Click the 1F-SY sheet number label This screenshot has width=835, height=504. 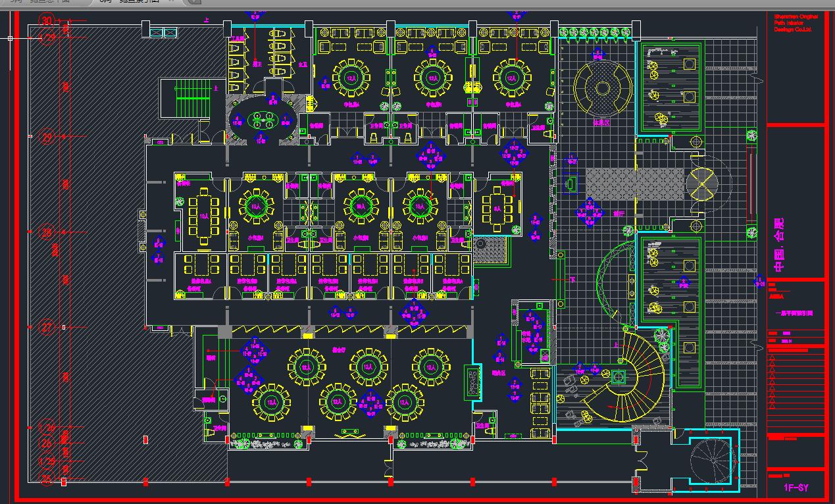[796, 488]
